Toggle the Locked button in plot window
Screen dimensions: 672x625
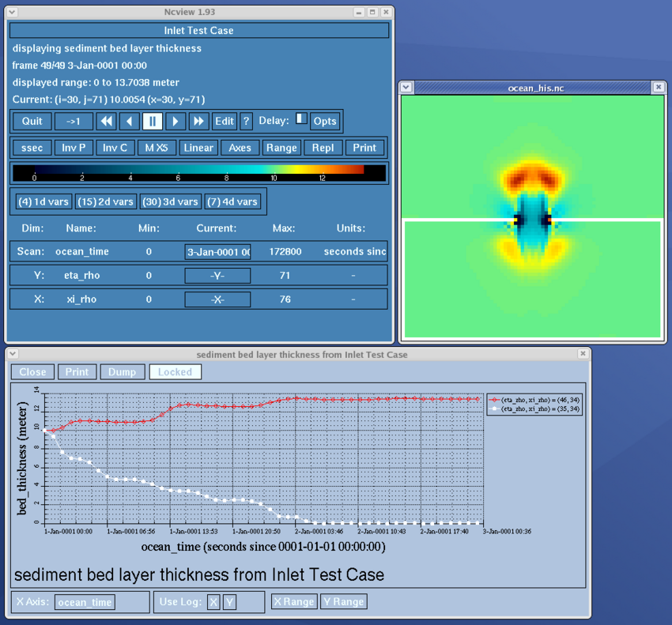click(x=175, y=371)
